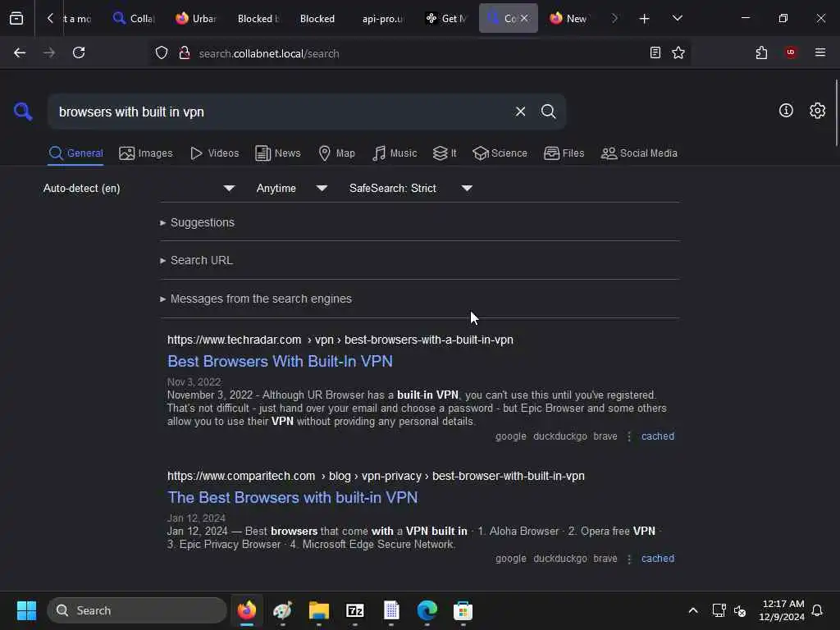Open File Explorer from the taskbar

click(319, 610)
